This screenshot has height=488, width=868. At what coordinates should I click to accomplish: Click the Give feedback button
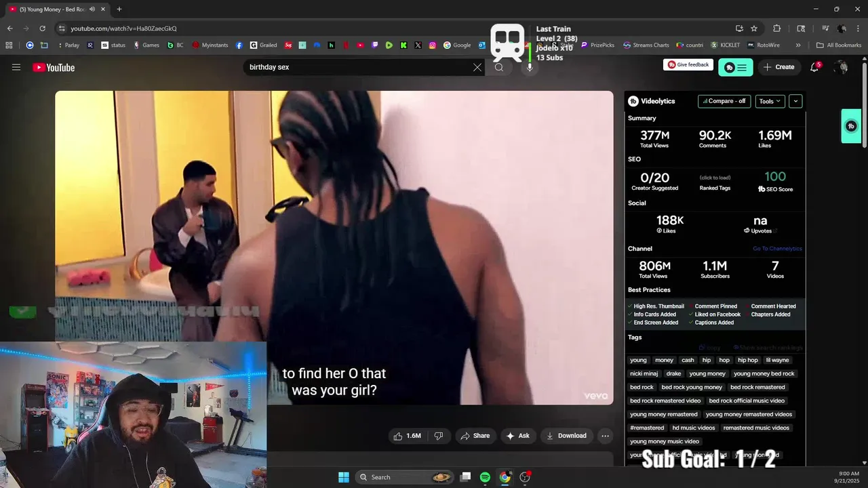click(x=688, y=64)
